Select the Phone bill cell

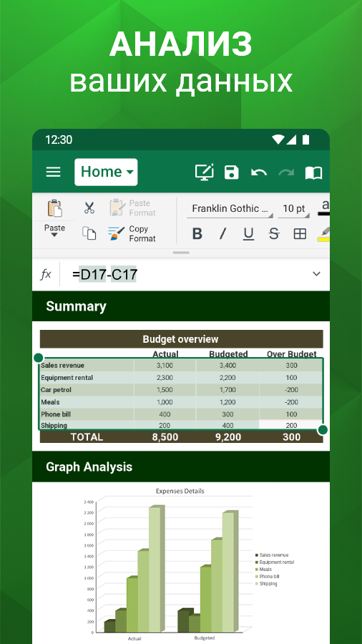coord(87,414)
